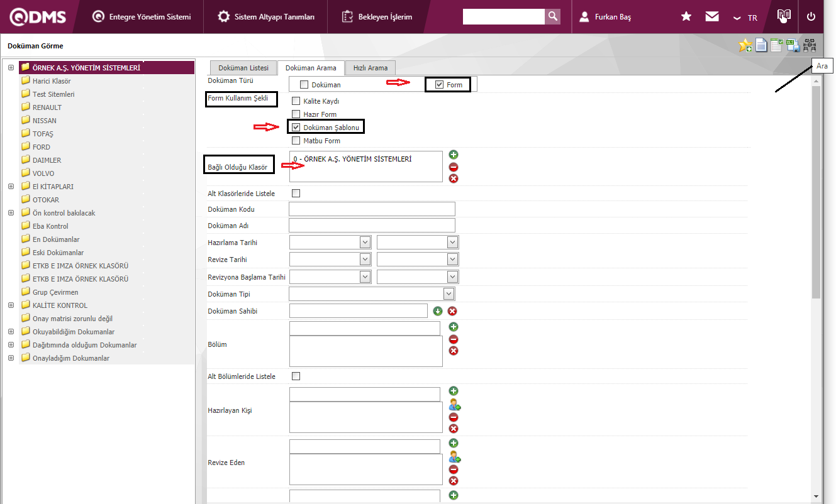
Task: Expand the El KİTAPLARI folder node
Action: pos(11,187)
